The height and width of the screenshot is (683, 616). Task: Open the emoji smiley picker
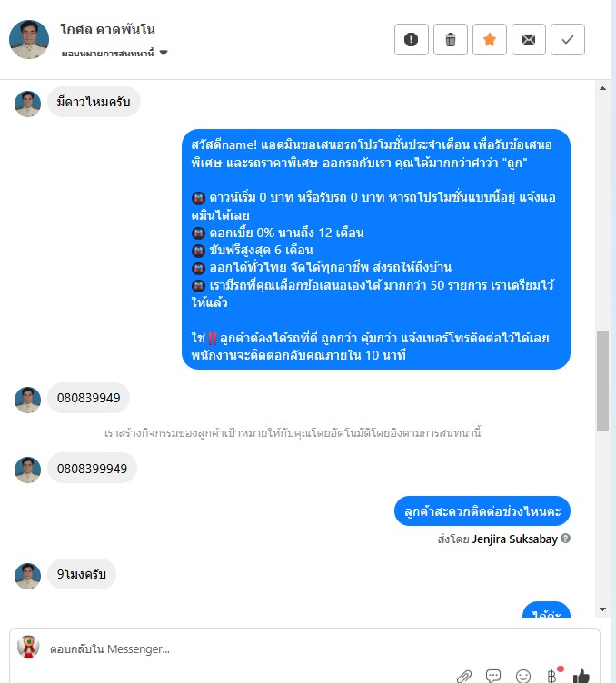coord(522,676)
